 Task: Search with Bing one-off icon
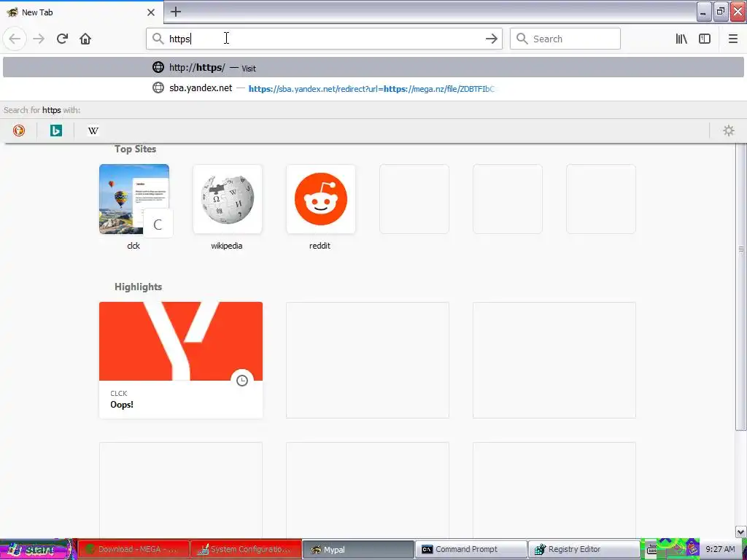tap(55, 131)
